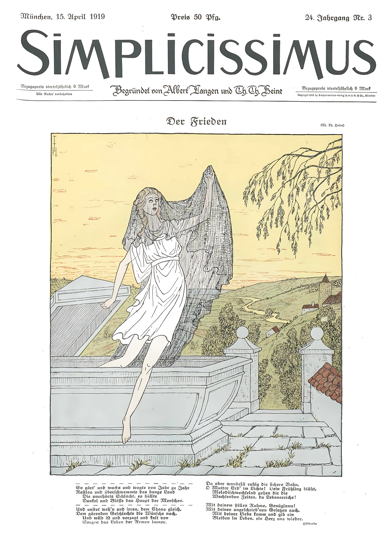
Task: Click the woman's raised hand holding the veil
Action: [208, 173]
